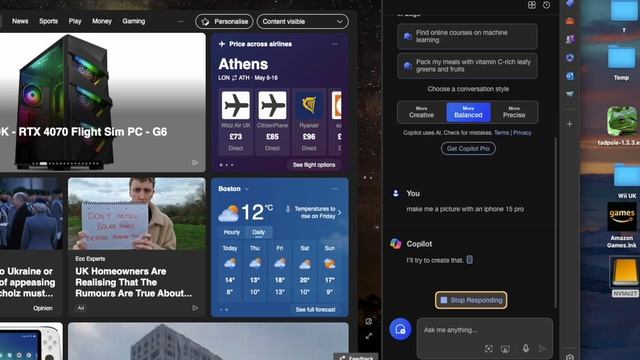This screenshot has width=640, height=360.
Task: Click the Personalise button
Action: [x=224, y=22]
